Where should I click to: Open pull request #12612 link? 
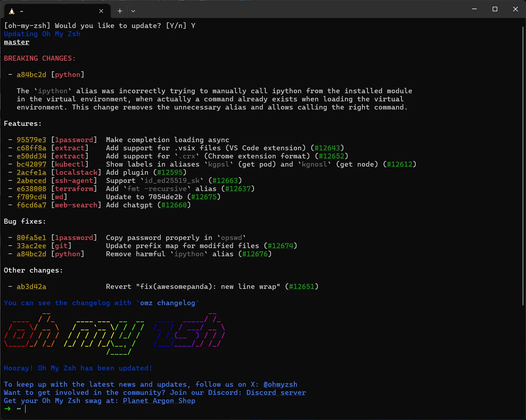[x=399, y=164]
